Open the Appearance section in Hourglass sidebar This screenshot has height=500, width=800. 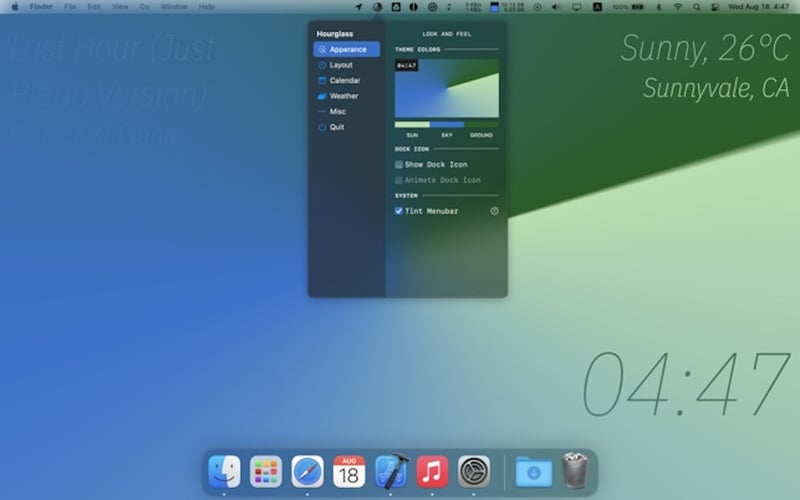pos(346,49)
